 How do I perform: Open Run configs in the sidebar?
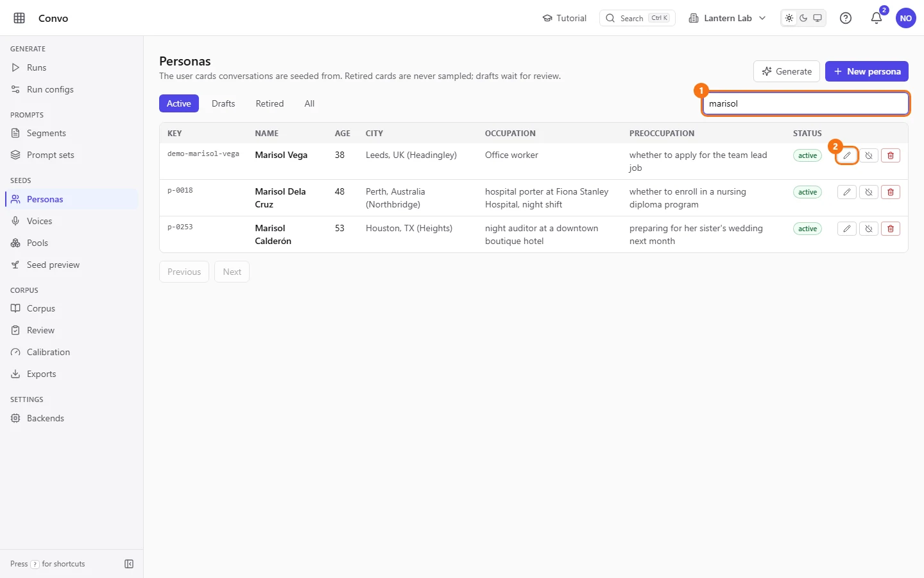[71, 89]
